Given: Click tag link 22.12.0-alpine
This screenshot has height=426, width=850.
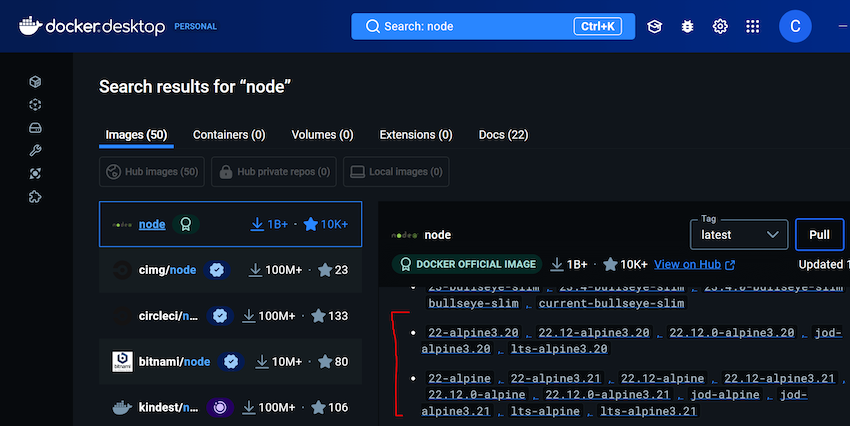Looking at the screenshot, I should [476, 395].
